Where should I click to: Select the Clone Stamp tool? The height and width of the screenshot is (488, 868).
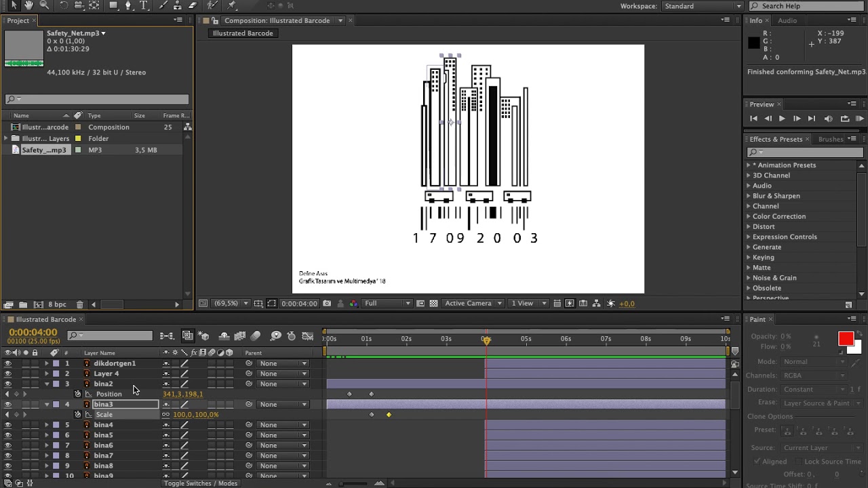(178, 5)
